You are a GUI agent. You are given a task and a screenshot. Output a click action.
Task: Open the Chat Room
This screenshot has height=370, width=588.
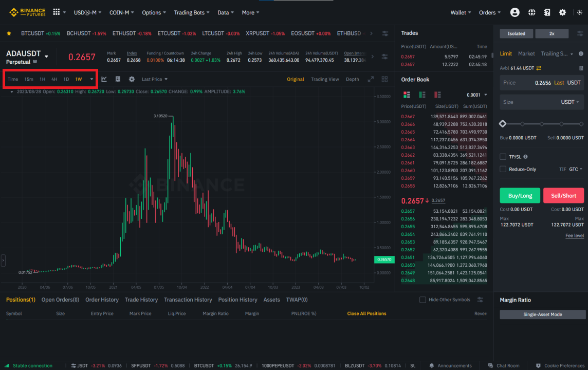504,365
